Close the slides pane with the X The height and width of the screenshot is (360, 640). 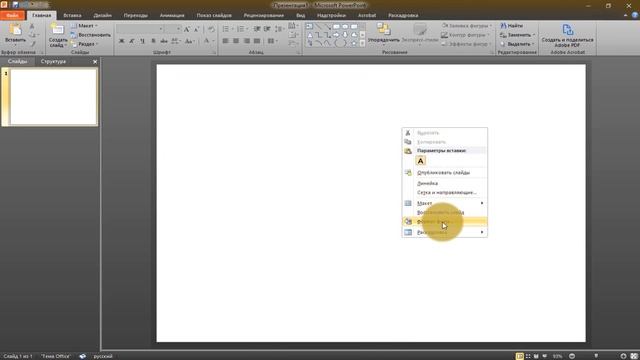(95, 62)
